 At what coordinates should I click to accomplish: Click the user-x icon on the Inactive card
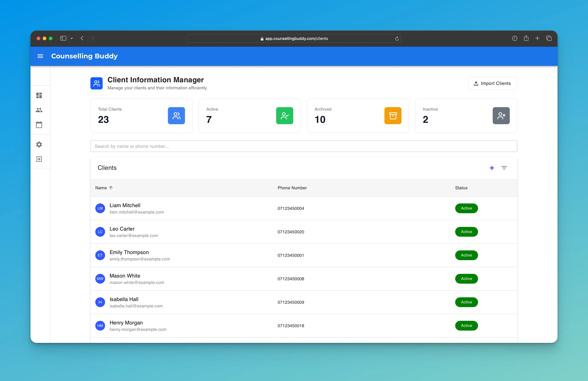501,116
